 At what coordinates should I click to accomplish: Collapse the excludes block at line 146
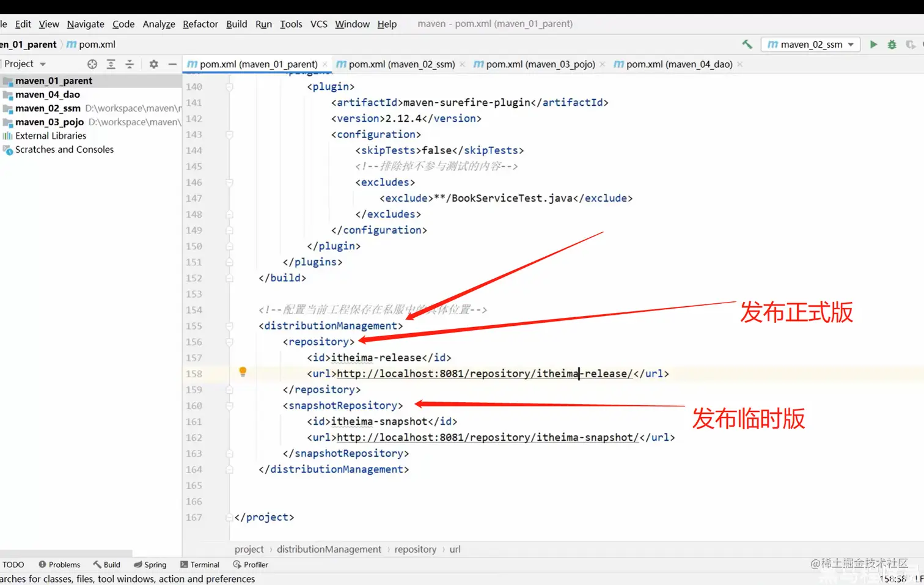[x=229, y=182]
